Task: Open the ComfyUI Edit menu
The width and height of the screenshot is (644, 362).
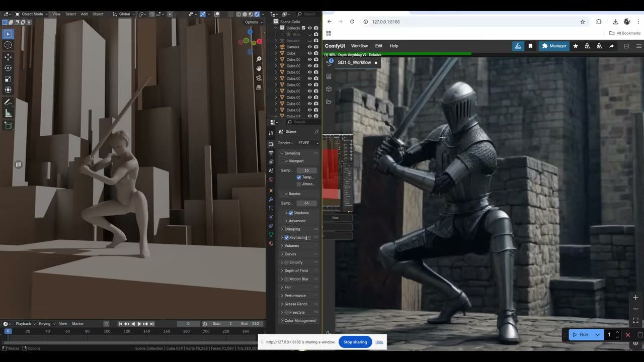Action: coord(379,46)
